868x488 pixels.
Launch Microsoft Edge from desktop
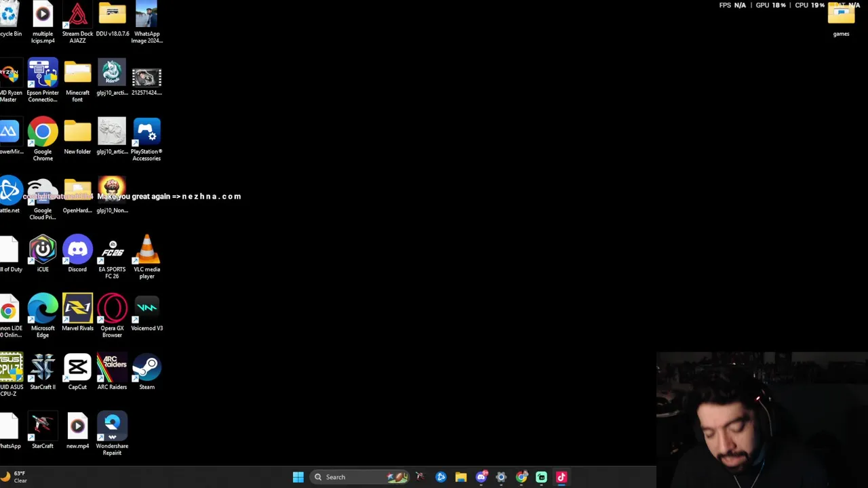[x=43, y=316]
